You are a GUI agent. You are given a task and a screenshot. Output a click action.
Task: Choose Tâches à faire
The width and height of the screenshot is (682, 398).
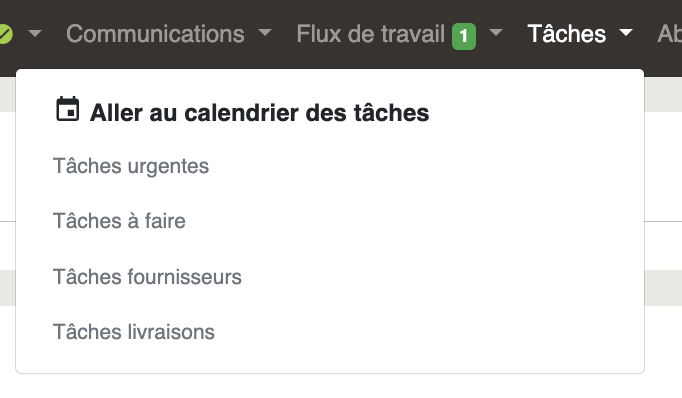click(119, 221)
